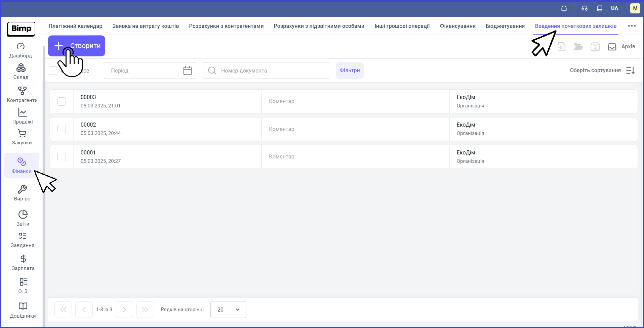The height and width of the screenshot is (328, 644).
Task: Open the О. З. section
Action: tap(24, 286)
